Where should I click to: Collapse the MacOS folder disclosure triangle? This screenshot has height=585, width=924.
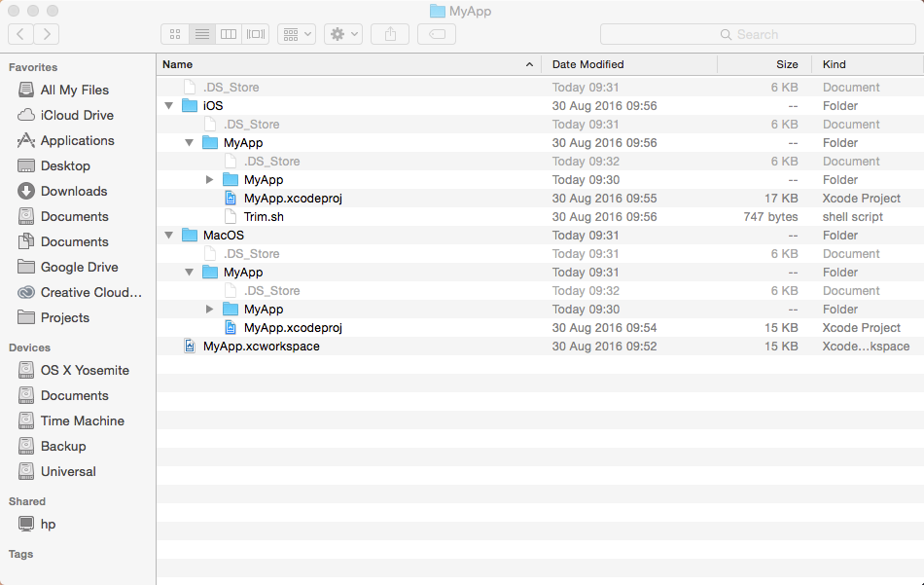[x=169, y=236]
